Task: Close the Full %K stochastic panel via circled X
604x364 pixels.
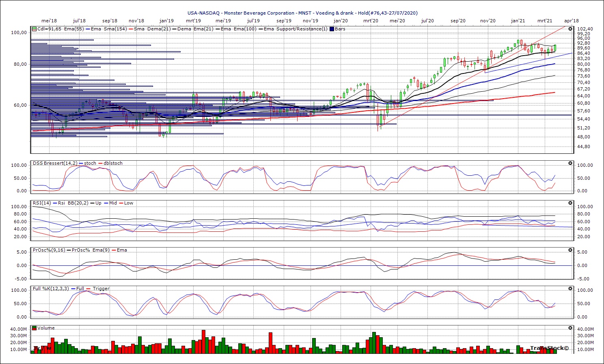Action: click(570, 289)
